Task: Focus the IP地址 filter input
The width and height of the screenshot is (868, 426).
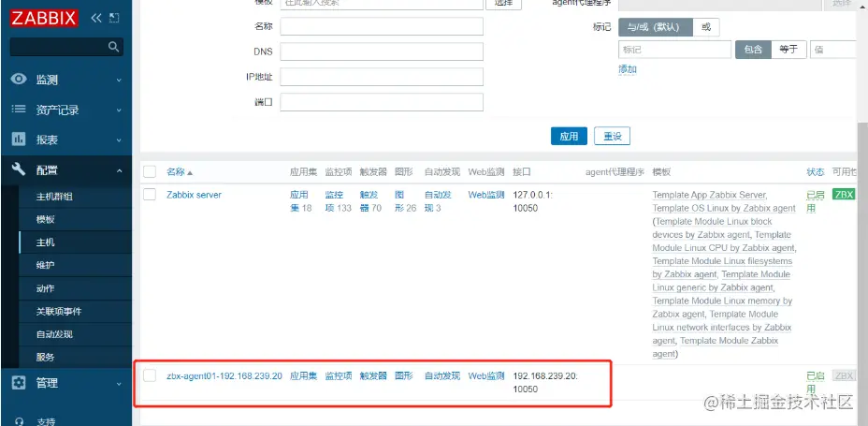Action: pos(382,77)
